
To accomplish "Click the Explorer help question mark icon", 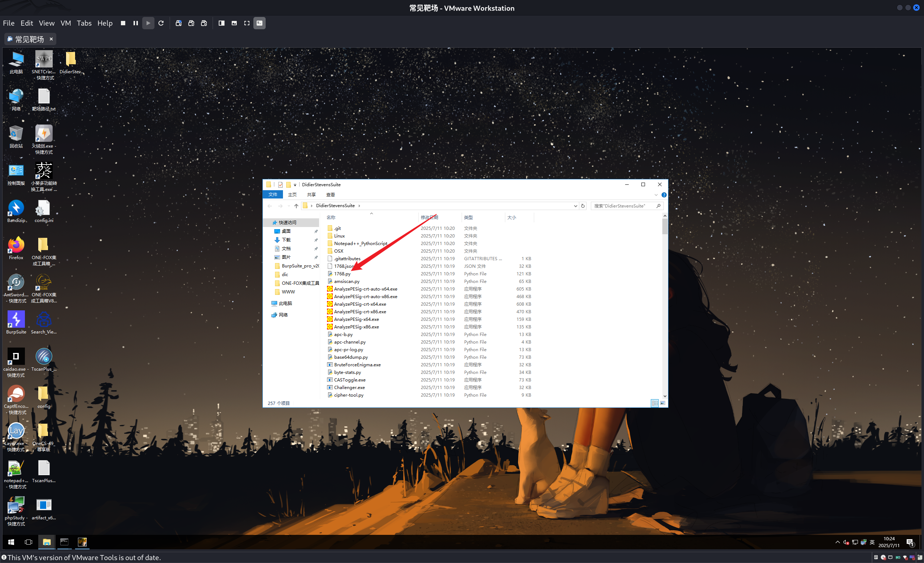I will [x=664, y=195].
